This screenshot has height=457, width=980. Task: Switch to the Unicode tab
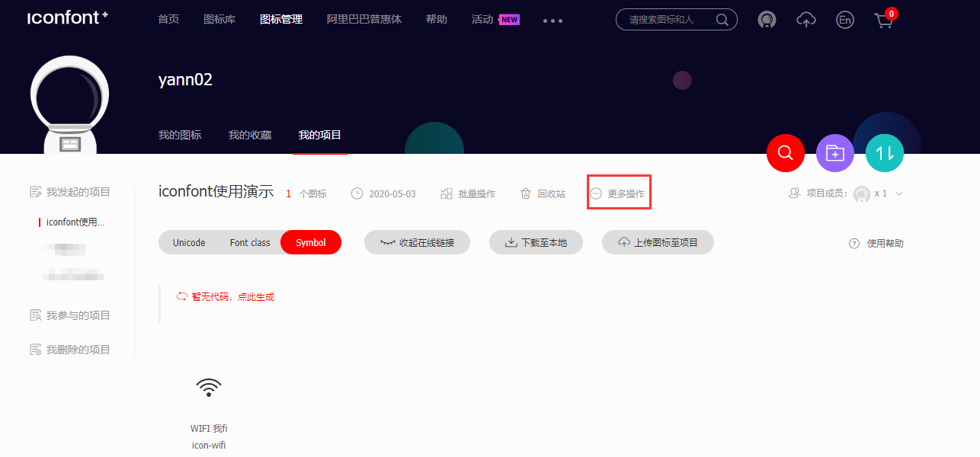point(188,242)
